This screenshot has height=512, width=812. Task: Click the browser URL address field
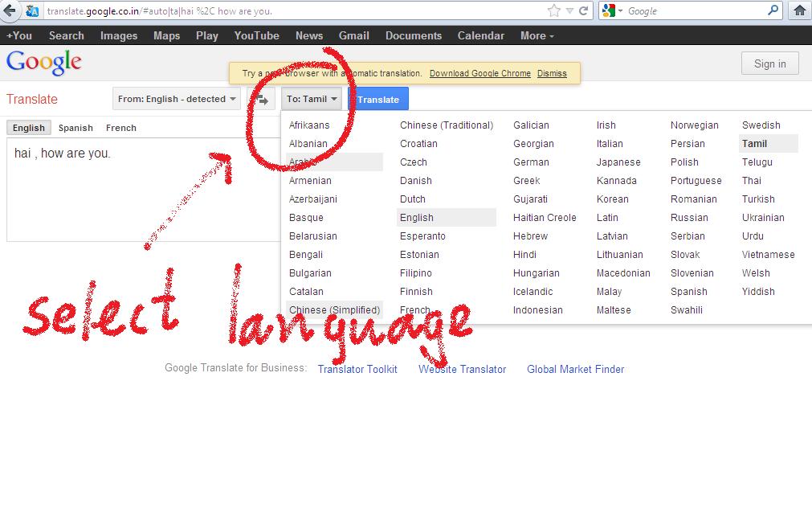(296, 11)
